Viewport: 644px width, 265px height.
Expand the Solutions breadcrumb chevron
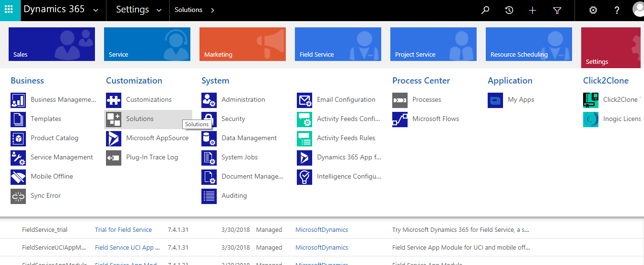(212, 10)
